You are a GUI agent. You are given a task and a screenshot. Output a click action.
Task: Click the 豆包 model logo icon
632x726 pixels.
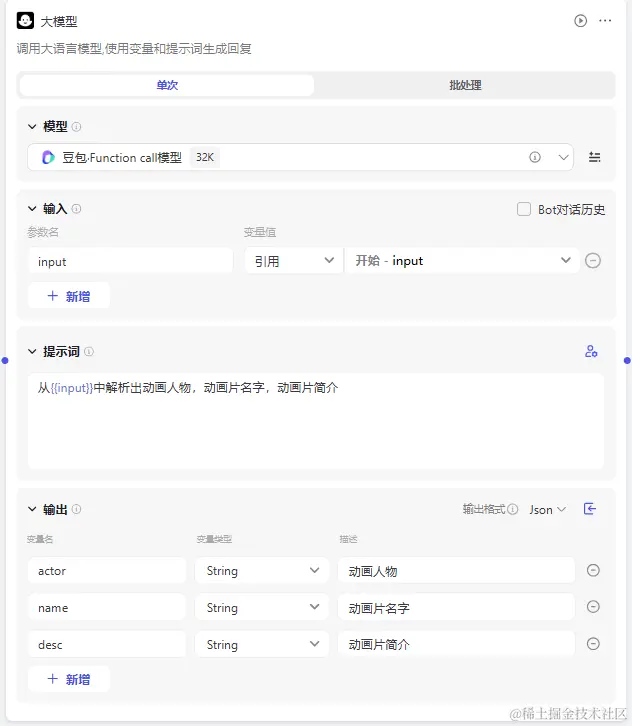[48, 157]
